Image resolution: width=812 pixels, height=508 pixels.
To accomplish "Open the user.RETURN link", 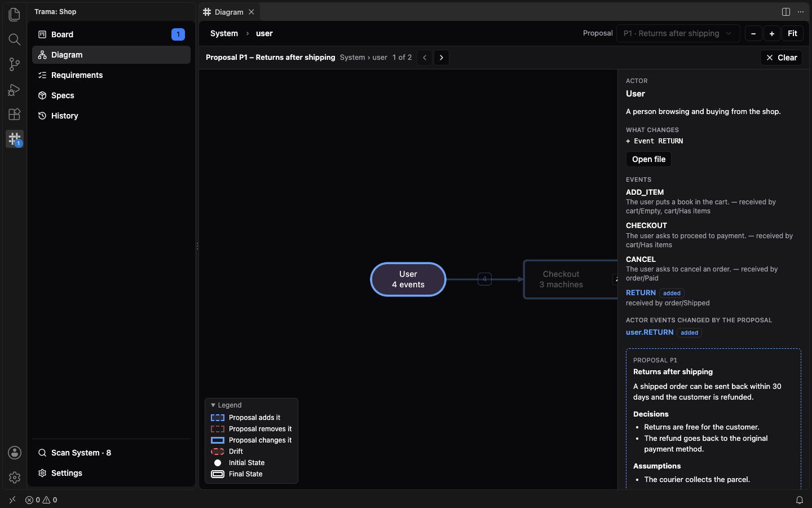I will point(650,332).
